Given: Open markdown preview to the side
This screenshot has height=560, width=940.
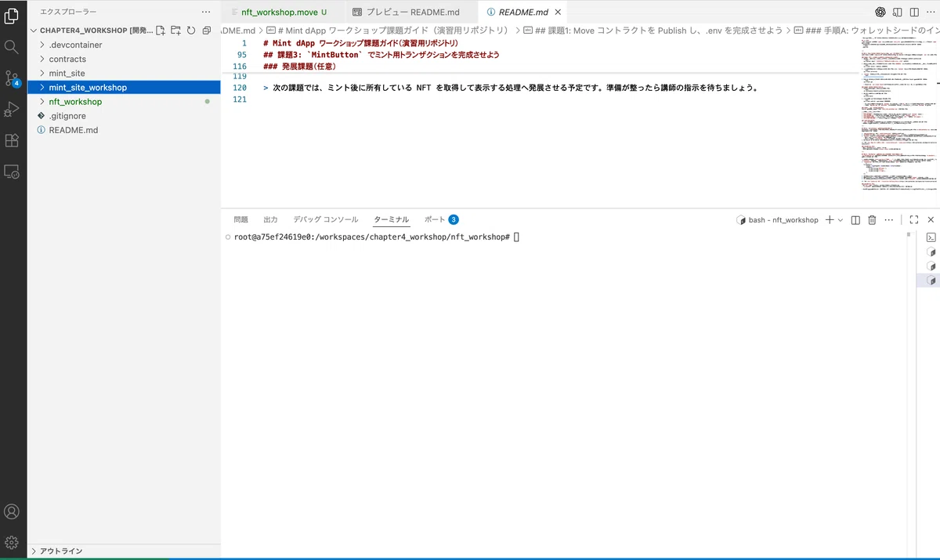Looking at the screenshot, I should click(x=896, y=12).
